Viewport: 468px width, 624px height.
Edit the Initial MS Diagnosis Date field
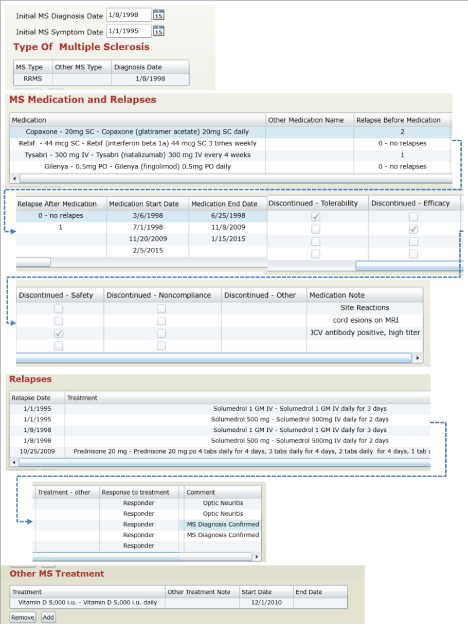[129, 15]
